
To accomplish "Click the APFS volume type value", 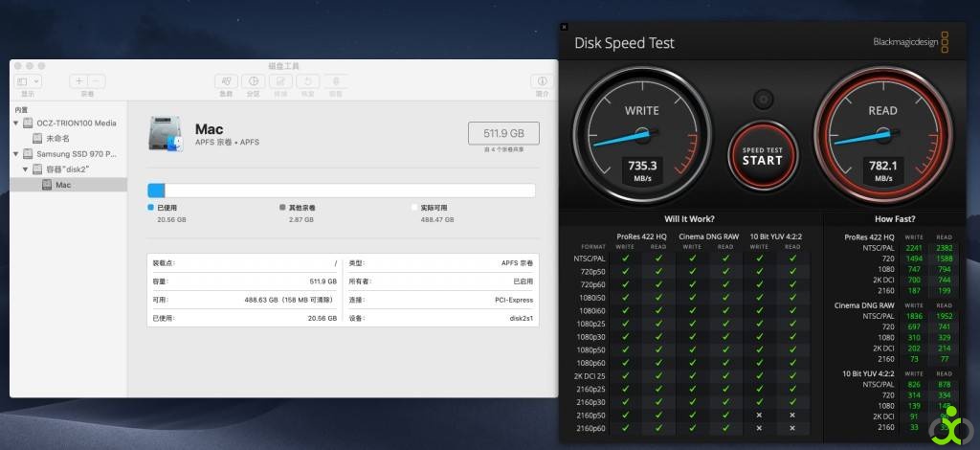I will [x=517, y=263].
